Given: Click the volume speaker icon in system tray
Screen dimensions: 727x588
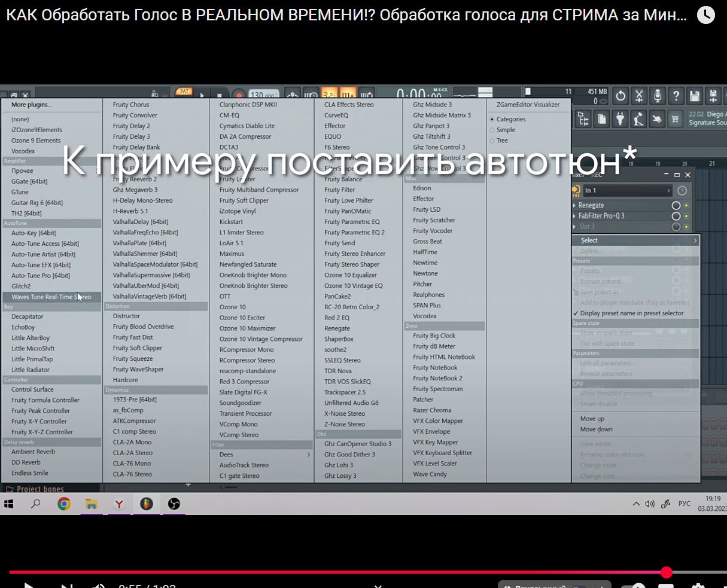Looking at the screenshot, I should click(x=650, y=504).
